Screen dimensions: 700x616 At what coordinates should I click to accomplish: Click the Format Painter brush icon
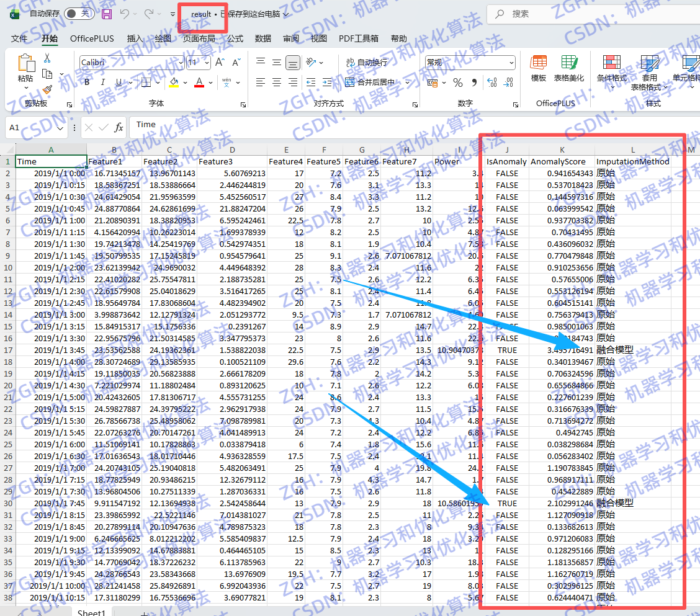click(47, 89)
